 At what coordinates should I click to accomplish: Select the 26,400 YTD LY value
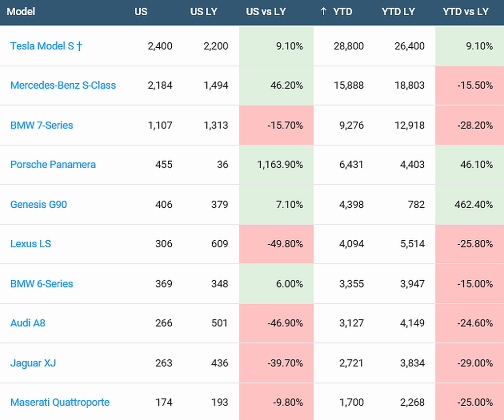click(x=409, y=46)
